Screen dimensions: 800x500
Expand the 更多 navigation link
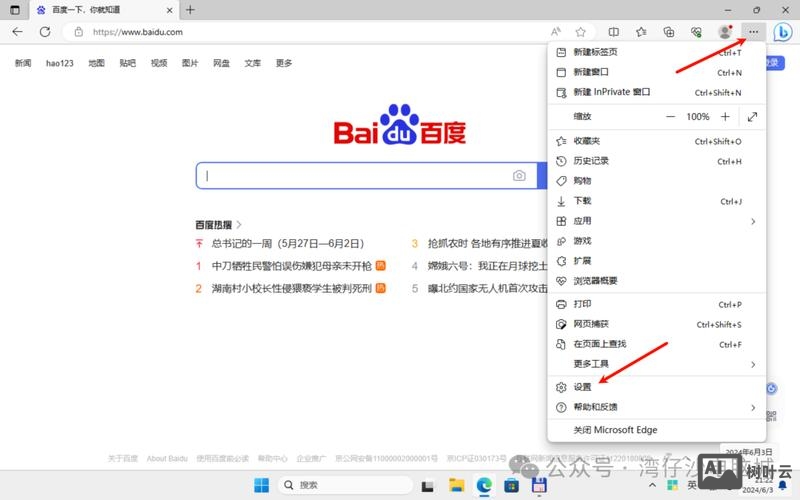click(284, 63)
